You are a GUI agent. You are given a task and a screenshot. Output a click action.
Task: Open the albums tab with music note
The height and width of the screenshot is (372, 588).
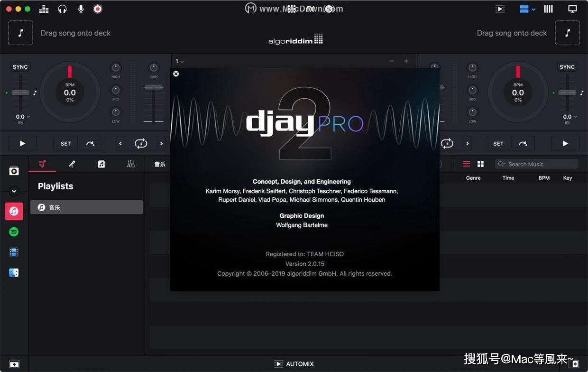(x=101, y=164)
